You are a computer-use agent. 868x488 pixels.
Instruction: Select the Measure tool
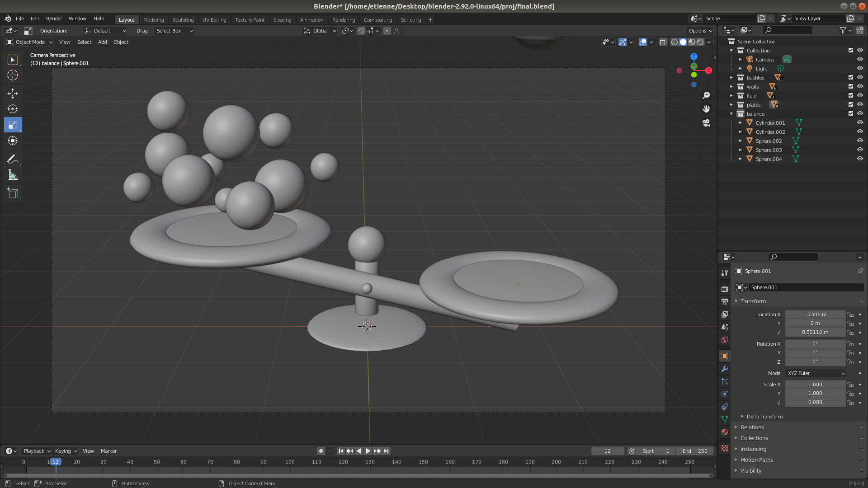[x=13, y=175]
